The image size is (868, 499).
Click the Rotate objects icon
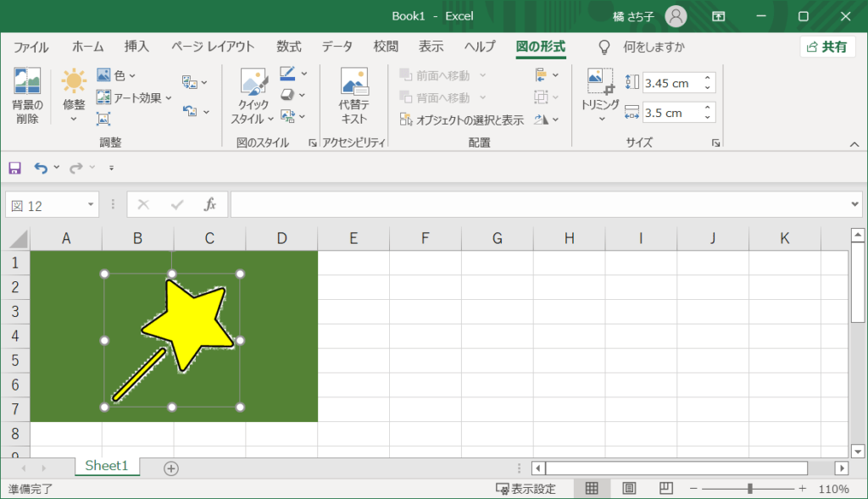click(x=541, y=119)
